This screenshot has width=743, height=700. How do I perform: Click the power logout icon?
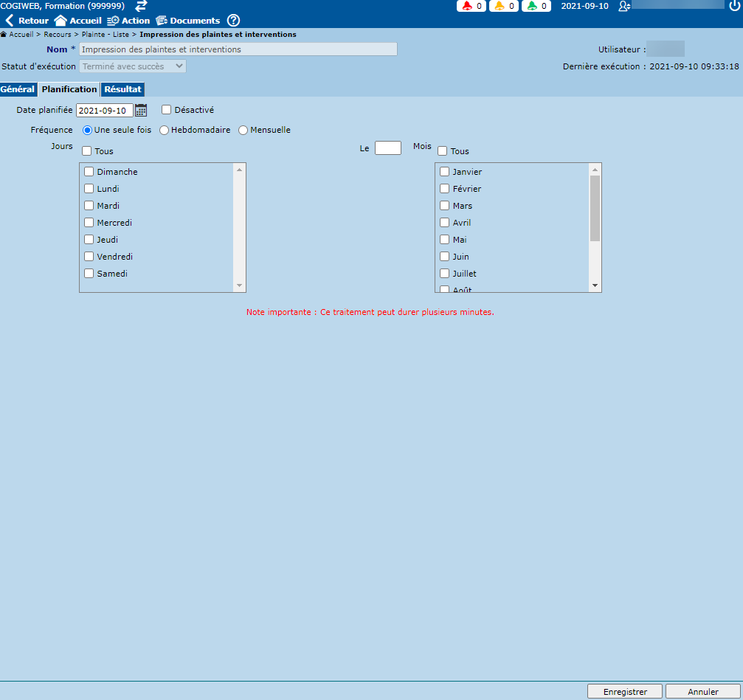tap(733, 6)
